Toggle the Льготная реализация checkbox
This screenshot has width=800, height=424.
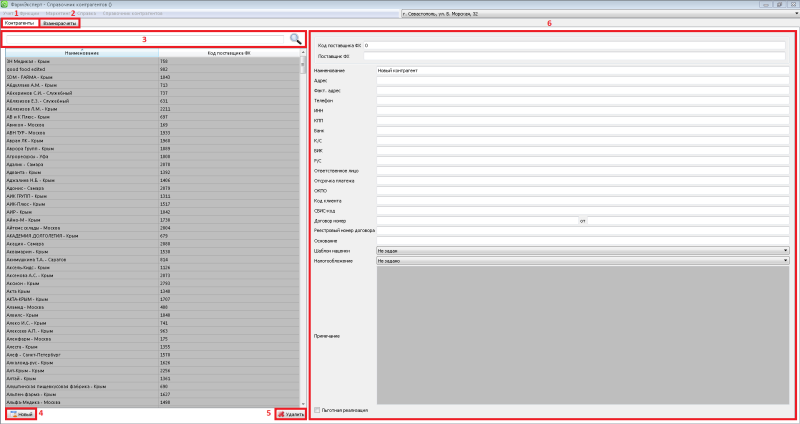(x=318, y=409)
